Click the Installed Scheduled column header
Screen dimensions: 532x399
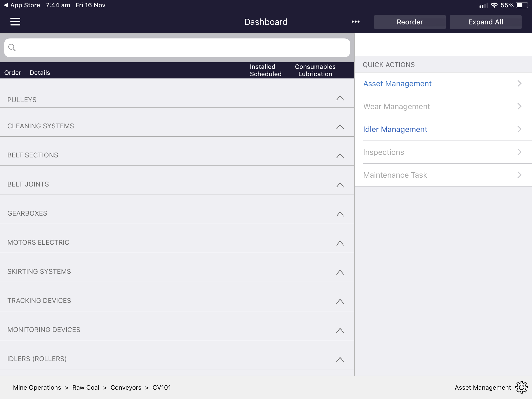[265, 70]
